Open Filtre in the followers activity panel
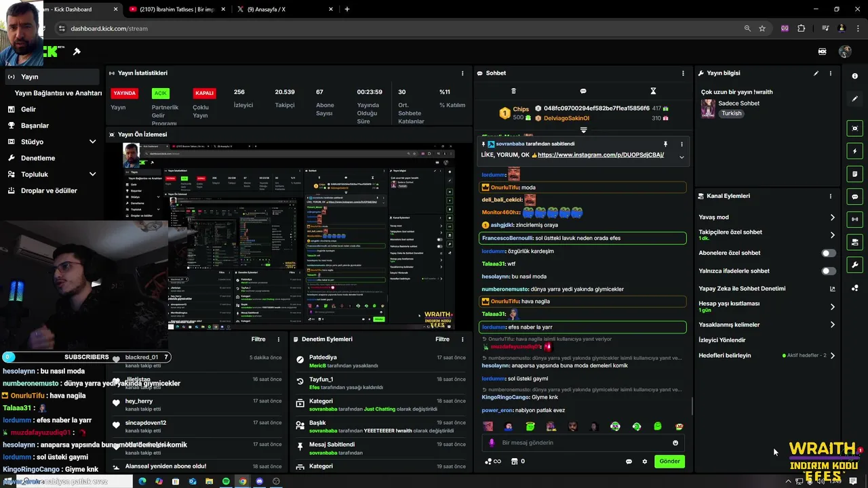 coord(258,339)
